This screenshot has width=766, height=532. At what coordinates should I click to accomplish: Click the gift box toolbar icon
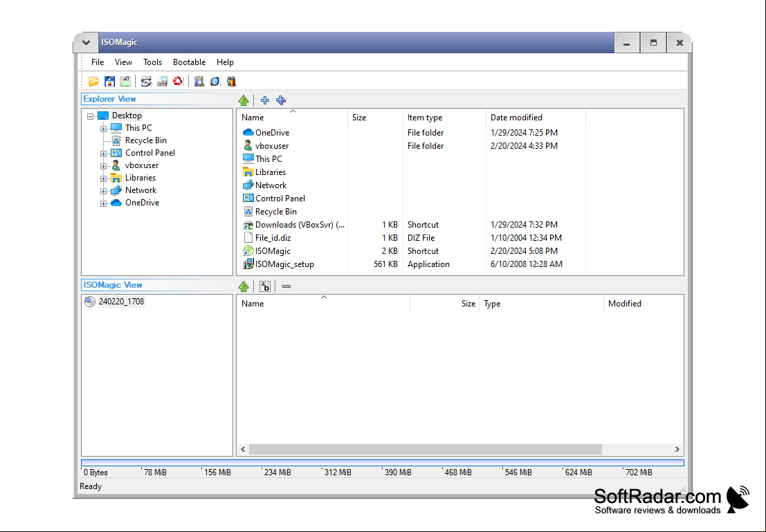pos(231,82)
